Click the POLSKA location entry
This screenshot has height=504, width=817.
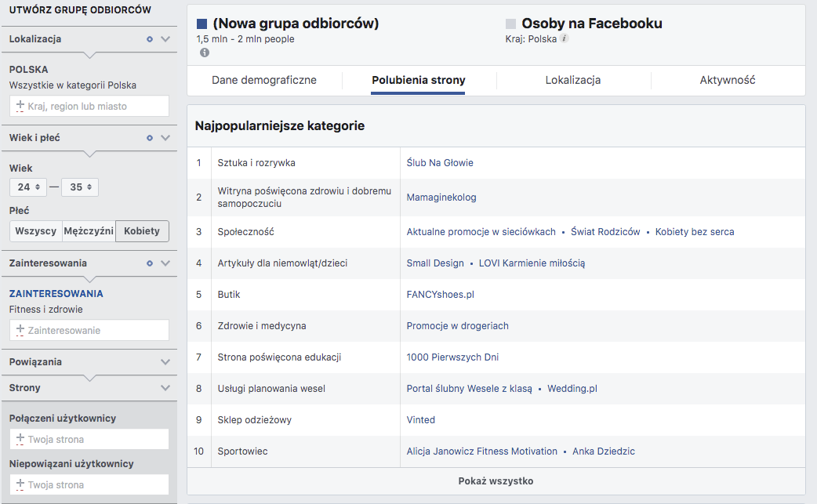29,70
